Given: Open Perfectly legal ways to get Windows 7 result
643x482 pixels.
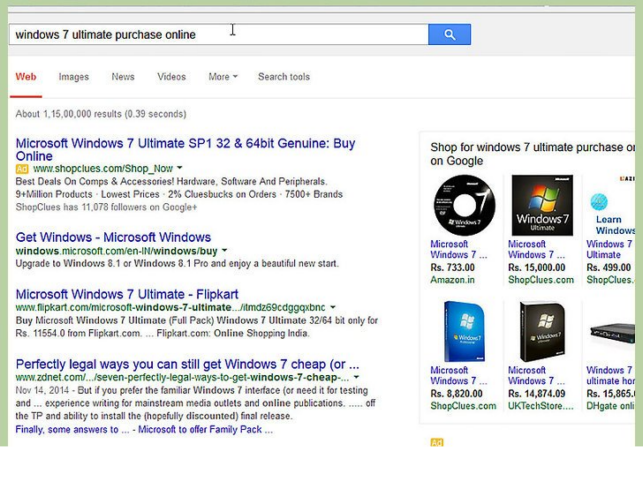Looking at the screenshot, I should click(x=187, y=364).
